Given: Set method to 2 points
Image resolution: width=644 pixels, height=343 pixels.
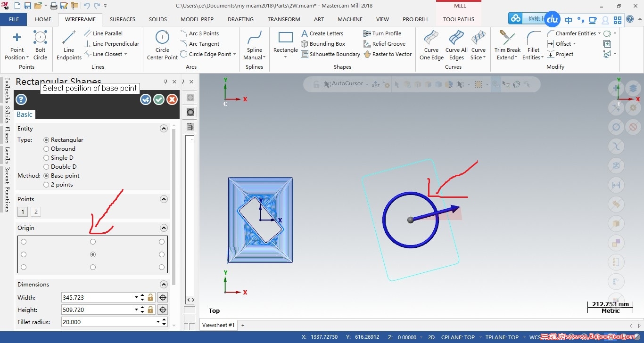Looking at the screenshot, I should click(x=46, y=185).
